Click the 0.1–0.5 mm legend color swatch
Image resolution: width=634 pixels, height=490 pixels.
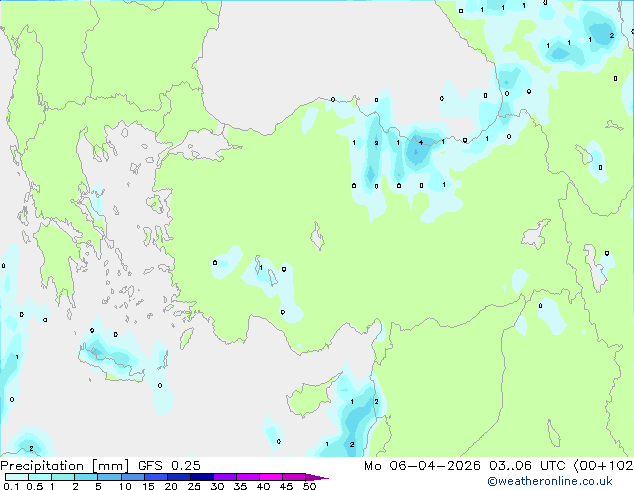point(17,477)
